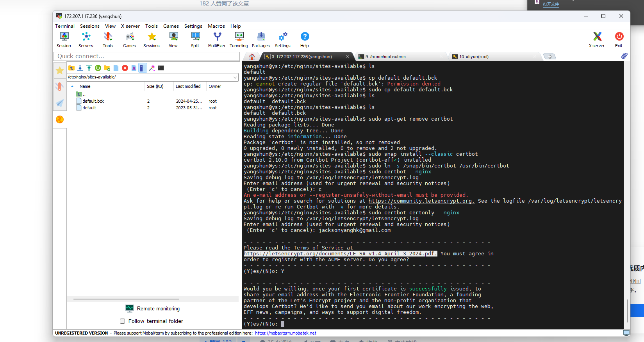Go to parent directory via SFTP toolbar folder icon
This screenshot has width=644, height=342.
tap(71, 68)
